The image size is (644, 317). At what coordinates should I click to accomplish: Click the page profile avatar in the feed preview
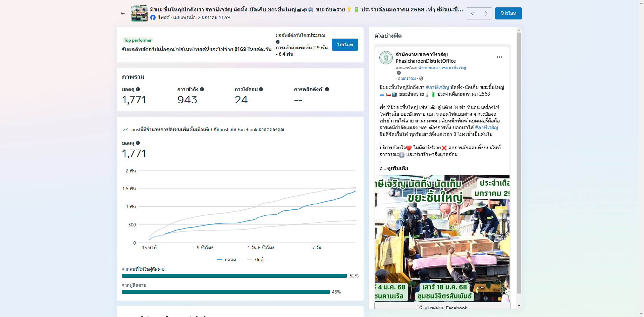coord(386,58)
